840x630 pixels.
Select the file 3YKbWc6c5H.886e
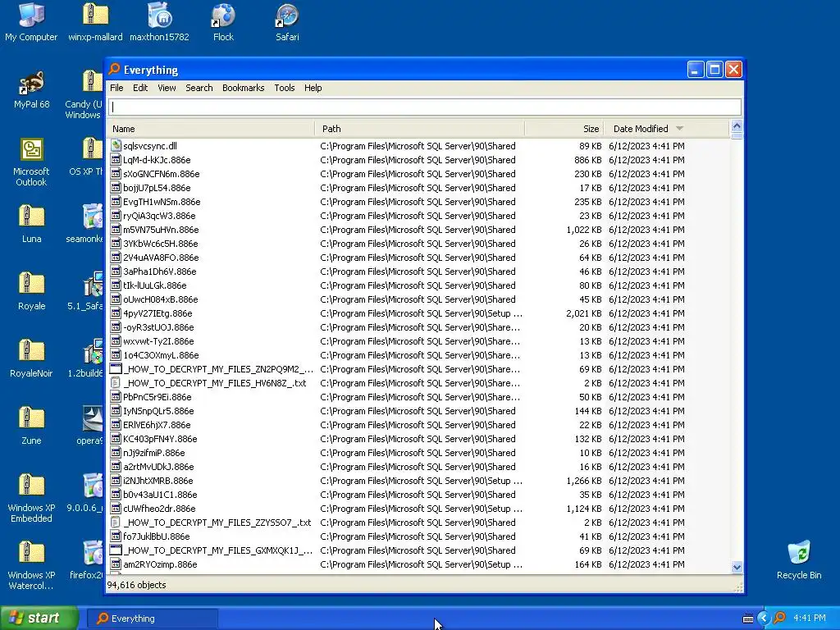click(160, 243)
